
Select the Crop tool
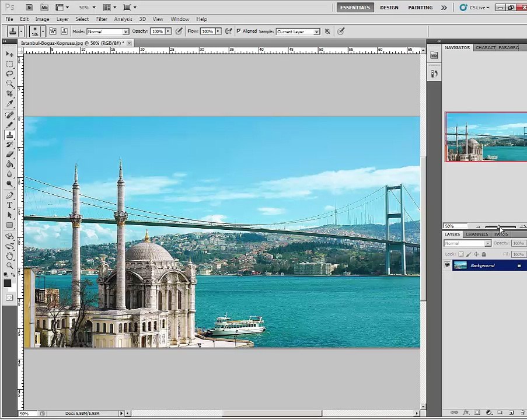point(9,93)
